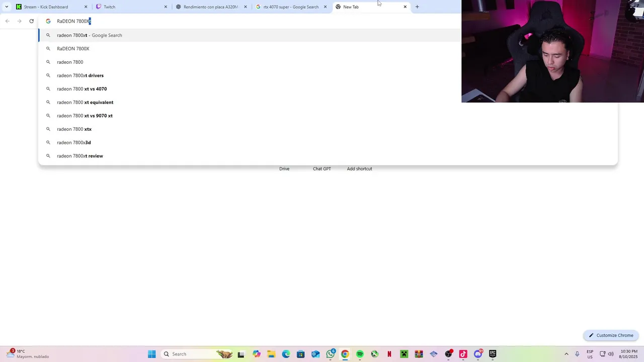Launch Copilot from the taskbar
Screen dimensions: 644x362
pos(257,354)
